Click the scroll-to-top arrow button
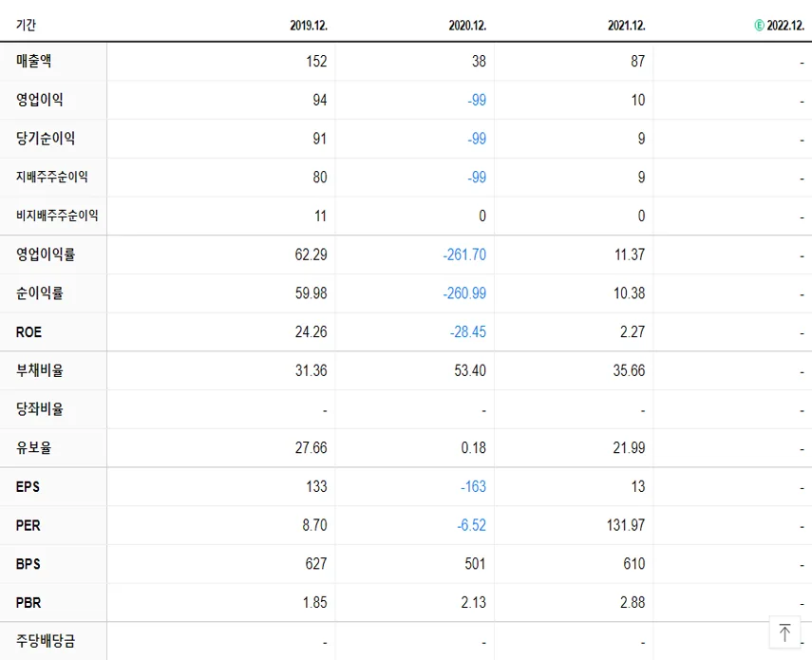This screenshot has height=660, width=812. pyautogui.click(x=784, y=632)
